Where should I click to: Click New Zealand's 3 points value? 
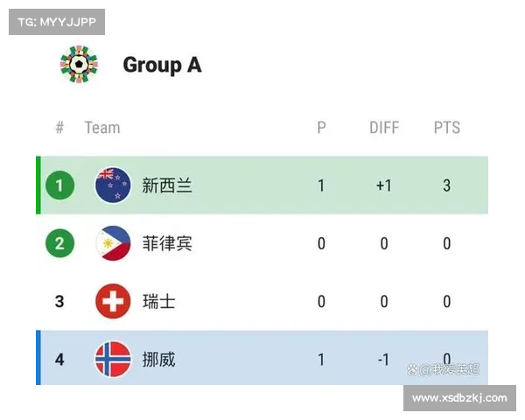pos(447,185)
